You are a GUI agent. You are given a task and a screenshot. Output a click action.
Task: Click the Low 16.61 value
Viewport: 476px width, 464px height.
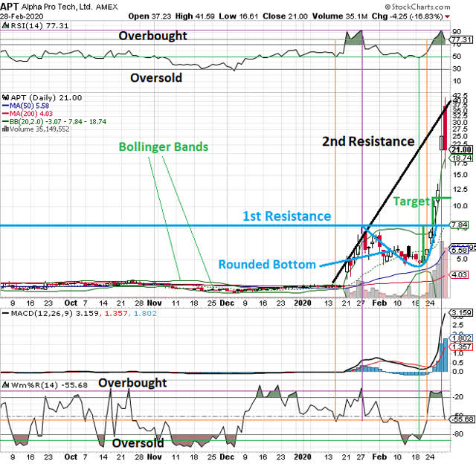pos(238,16)
